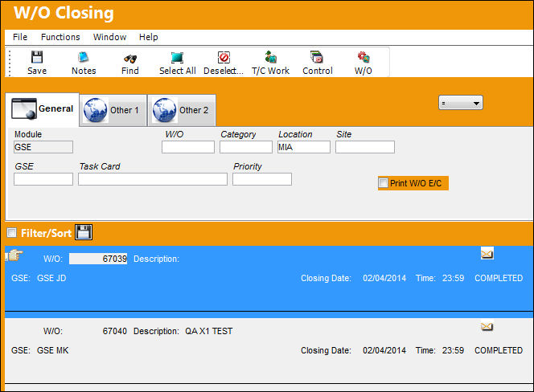534x392 pixels.
Task: Click the closing date of W/O 67039
Action: tap(384, 278)
